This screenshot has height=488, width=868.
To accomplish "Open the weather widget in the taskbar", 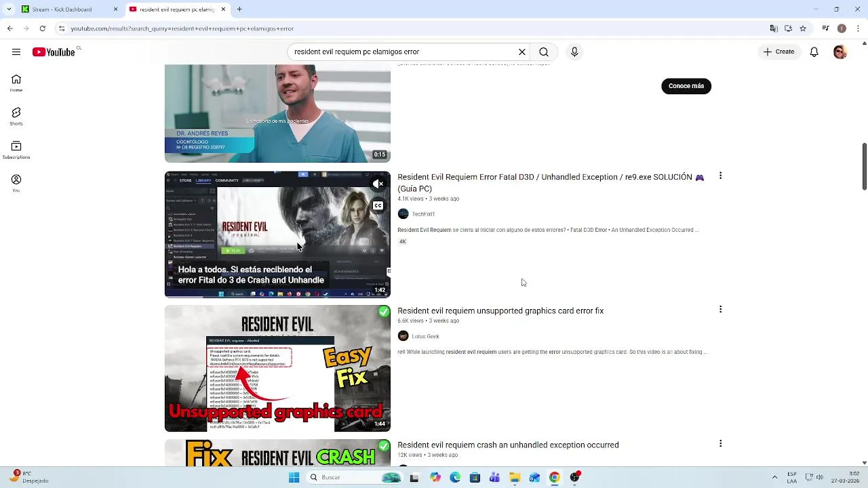I will tap(29, 477).
